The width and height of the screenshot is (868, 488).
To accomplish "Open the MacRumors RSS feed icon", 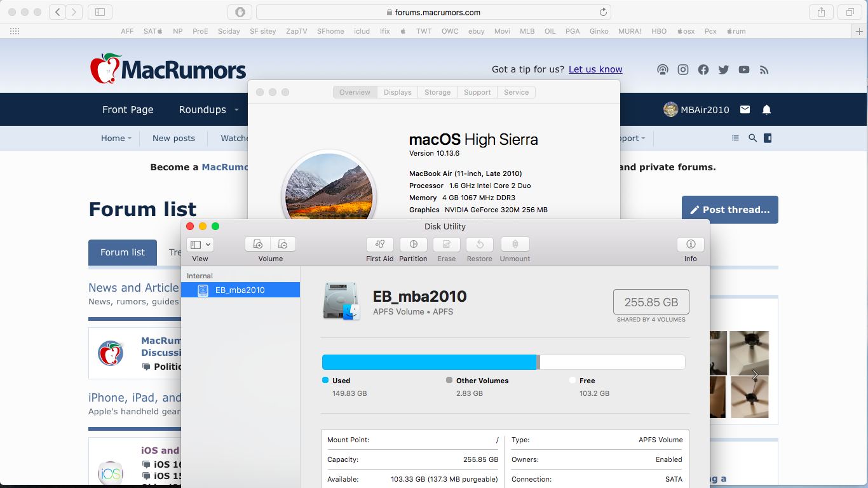I will [764, 70].
